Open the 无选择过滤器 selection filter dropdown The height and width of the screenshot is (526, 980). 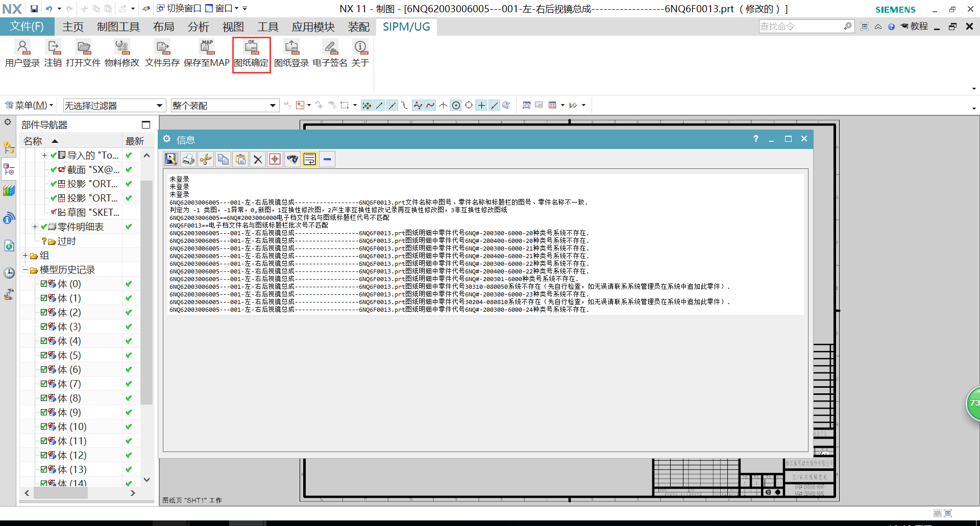(114, 106)
